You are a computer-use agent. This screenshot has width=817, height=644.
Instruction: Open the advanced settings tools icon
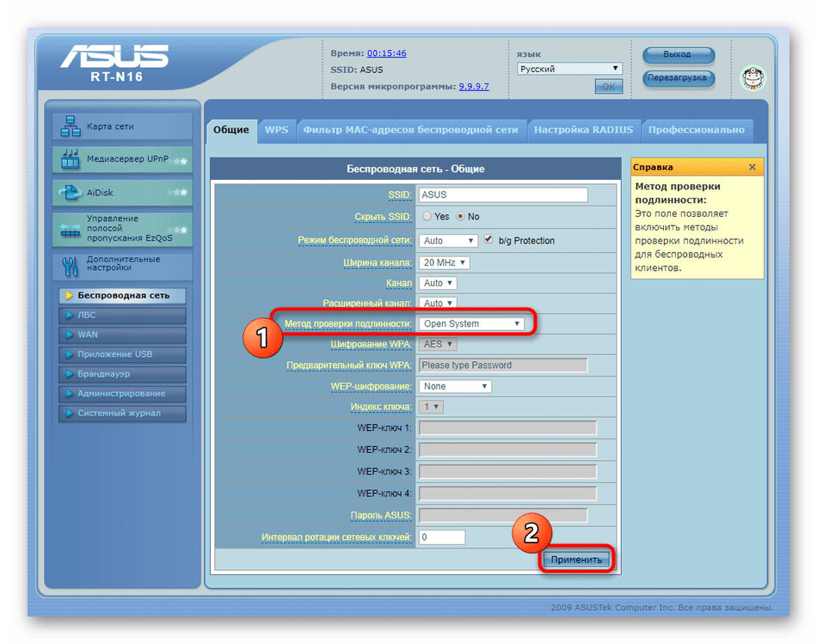point(71,266)
